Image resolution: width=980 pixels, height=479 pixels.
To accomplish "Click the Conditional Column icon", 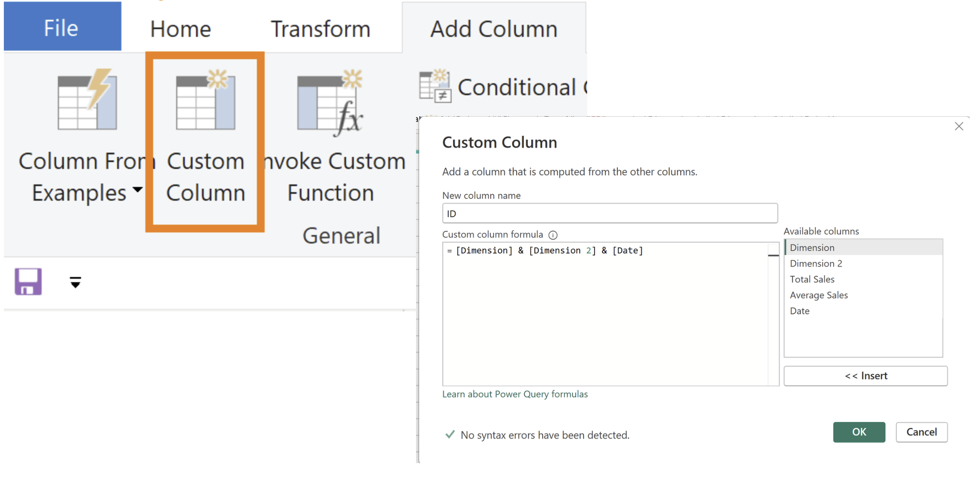I will pyautogui.click(x=435, y=86).
